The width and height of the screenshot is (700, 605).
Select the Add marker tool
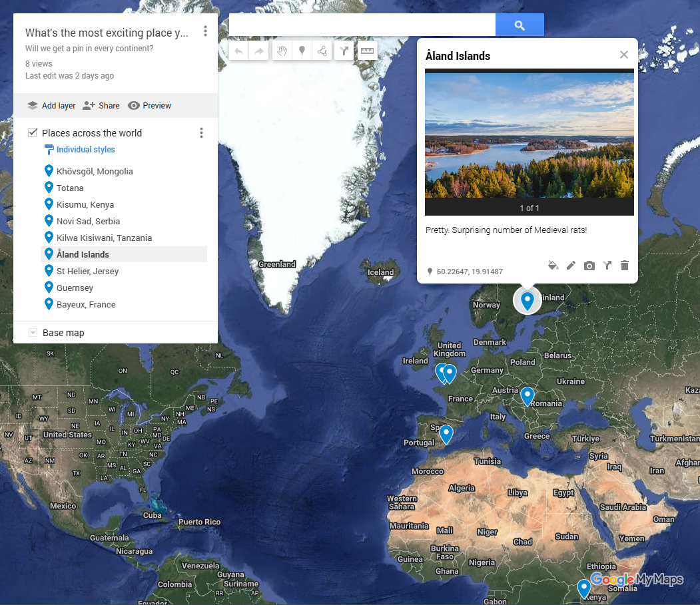tap(302, 51)
